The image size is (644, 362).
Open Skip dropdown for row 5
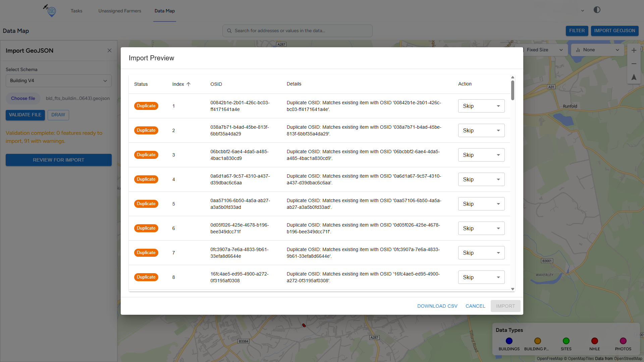[481, 204]
